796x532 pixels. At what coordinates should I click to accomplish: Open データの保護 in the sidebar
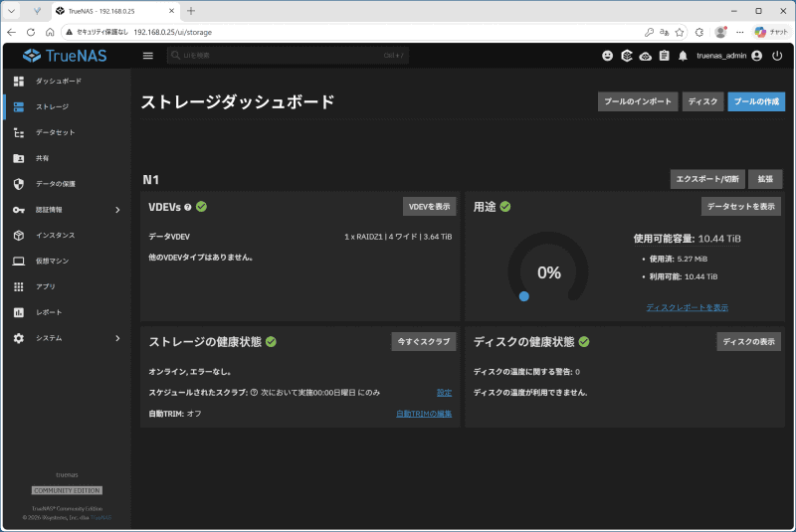point(67,184)
